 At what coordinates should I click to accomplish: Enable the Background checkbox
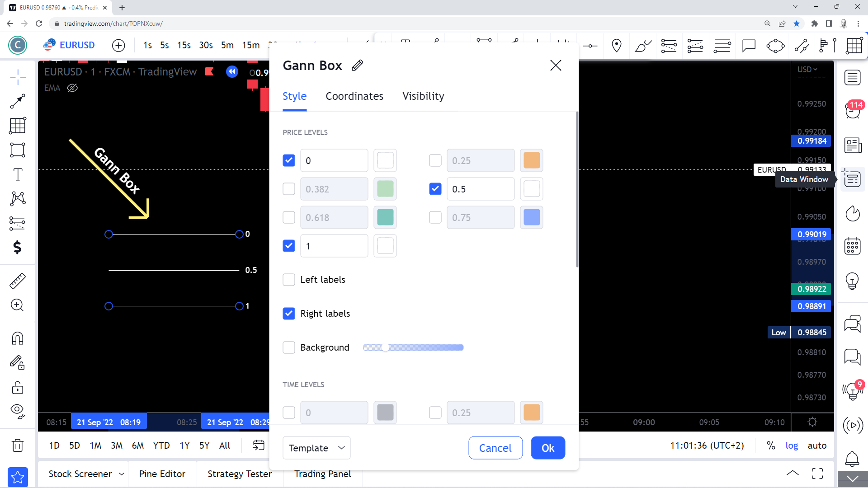click(x=289, y=347)
